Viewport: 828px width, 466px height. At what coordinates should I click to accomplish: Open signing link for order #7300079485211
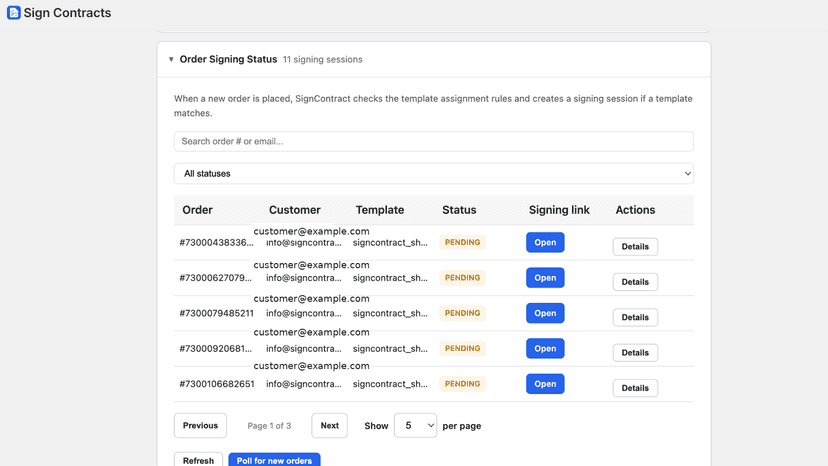tap(545, 313)
